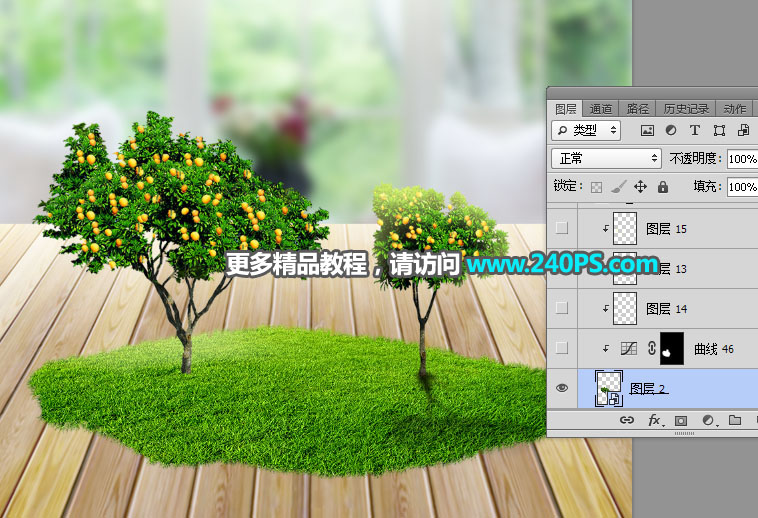758x518 pixels.
Task: Click the pixel layer filter icon
Action: click(647, 131)
